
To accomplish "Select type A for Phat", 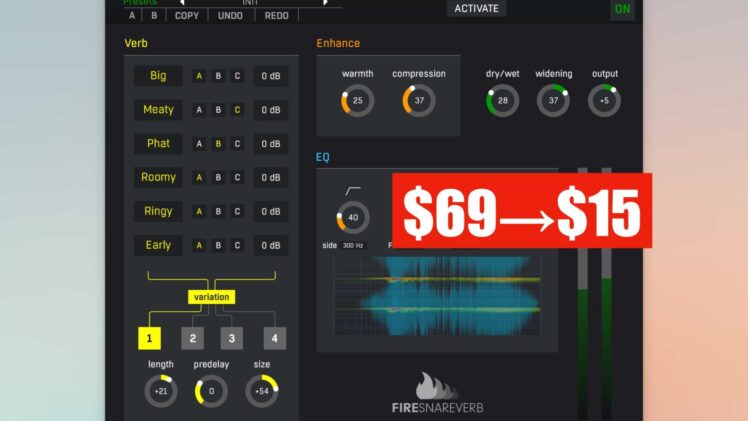I will [199, 144].
